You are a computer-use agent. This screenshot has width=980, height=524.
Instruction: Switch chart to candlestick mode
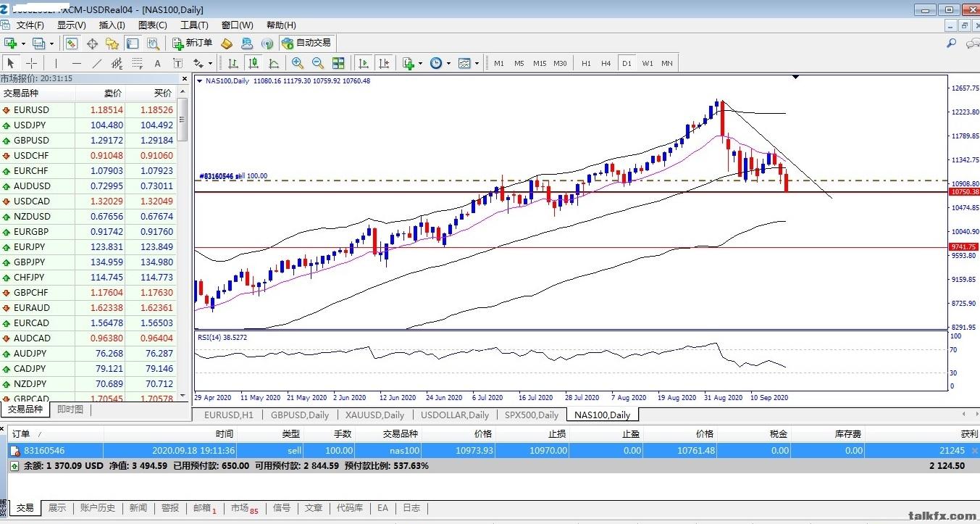tap(254, 63)
